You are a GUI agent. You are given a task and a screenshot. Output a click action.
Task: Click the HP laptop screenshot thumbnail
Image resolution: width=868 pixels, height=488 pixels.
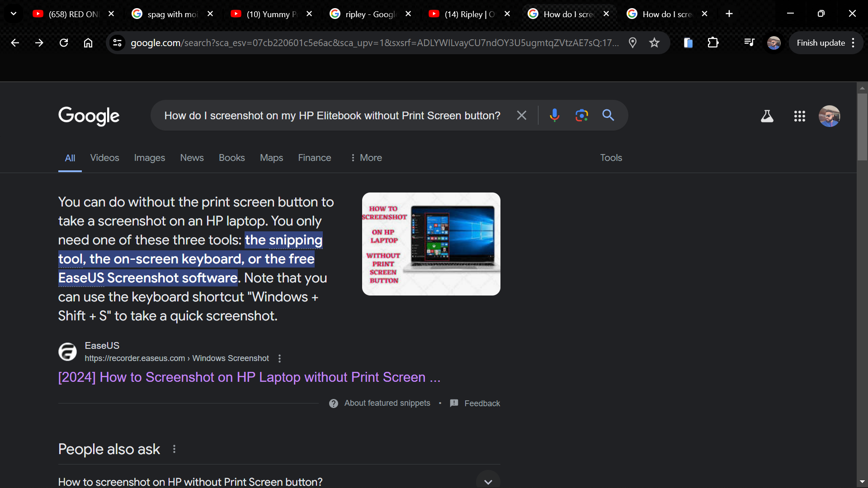[431, 244]
